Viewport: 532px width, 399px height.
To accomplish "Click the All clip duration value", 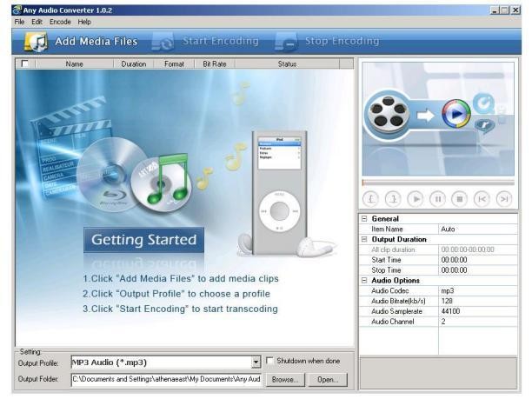I will click(478, 249).
